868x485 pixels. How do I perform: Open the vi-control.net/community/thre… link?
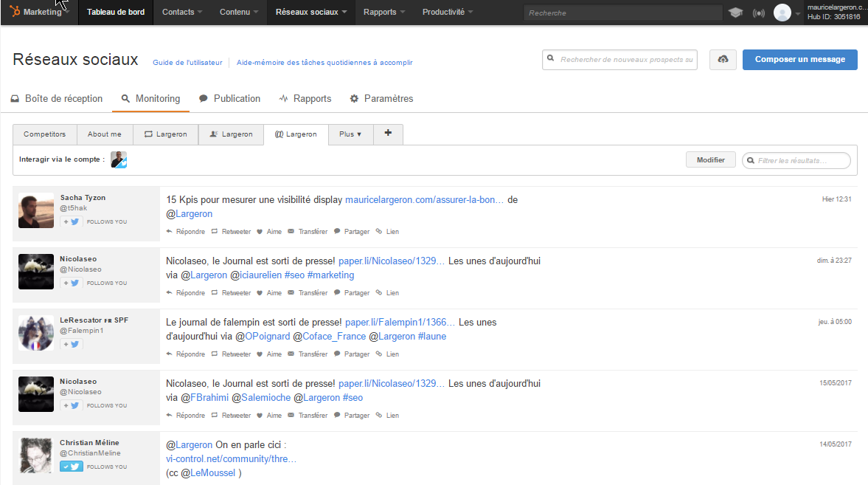(x=232, y=459)
